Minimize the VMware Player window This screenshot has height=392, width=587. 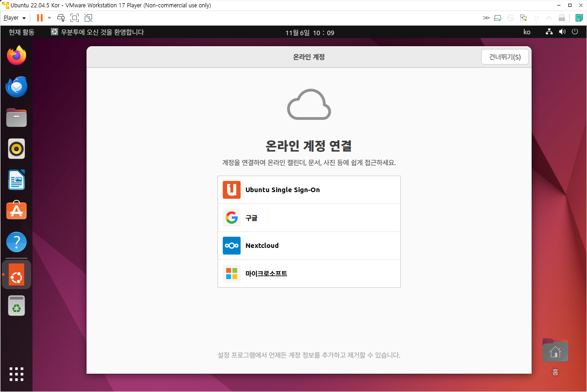tap(558, 5)
